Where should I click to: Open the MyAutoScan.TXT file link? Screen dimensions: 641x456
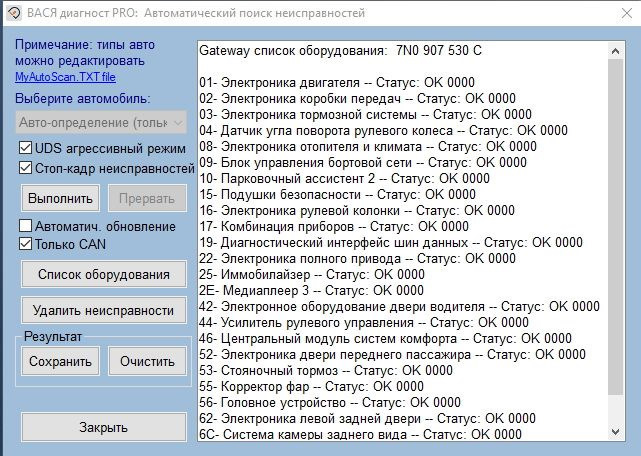(65, 77)
